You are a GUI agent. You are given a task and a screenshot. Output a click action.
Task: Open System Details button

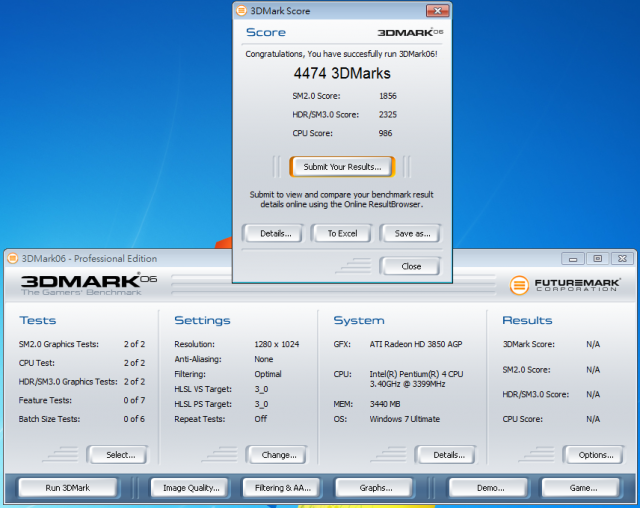446,455
